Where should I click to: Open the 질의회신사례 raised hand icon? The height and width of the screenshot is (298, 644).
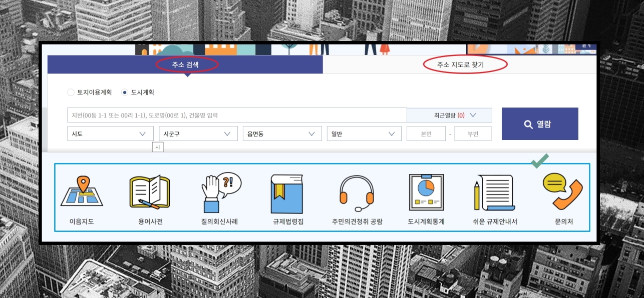221,193
